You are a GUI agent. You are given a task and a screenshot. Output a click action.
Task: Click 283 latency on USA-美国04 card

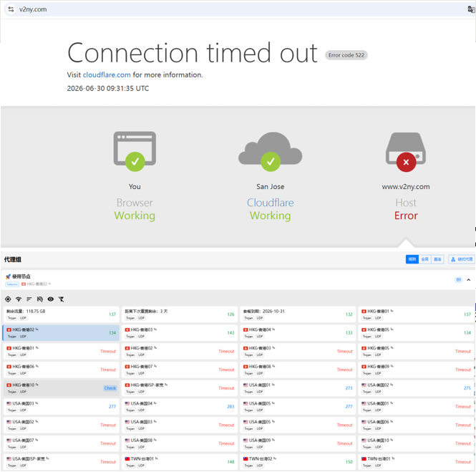pyautogui.click(x=230, y=407)
